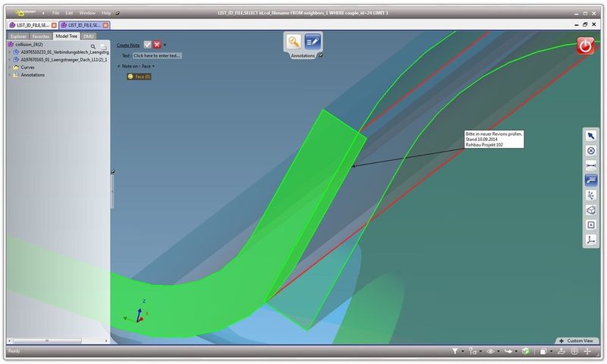This screenshot has height=364, width=607.
Task: Close the first LIST_ID_FILE document tab
Action: tap(54, 25)
